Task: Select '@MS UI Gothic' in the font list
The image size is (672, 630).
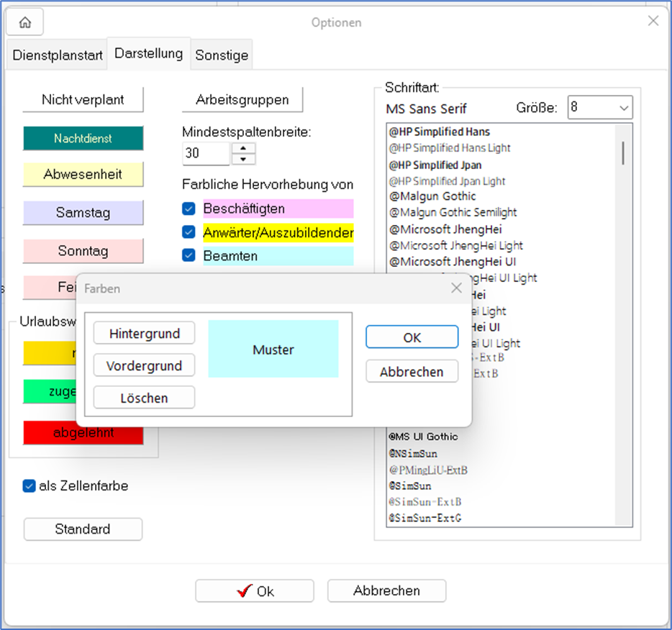Action: pos(423,437)
